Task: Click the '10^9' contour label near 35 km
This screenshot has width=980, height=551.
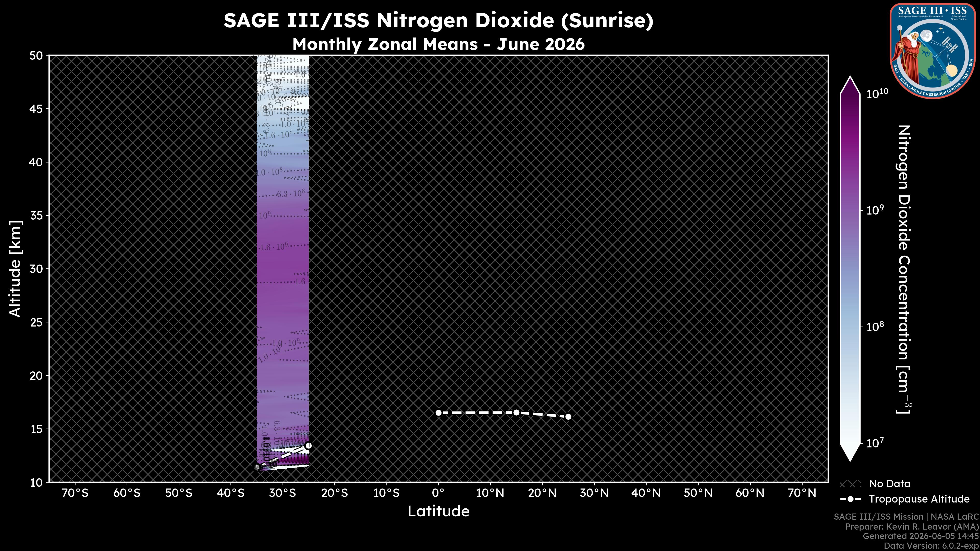Action: (x=265, y=215)
